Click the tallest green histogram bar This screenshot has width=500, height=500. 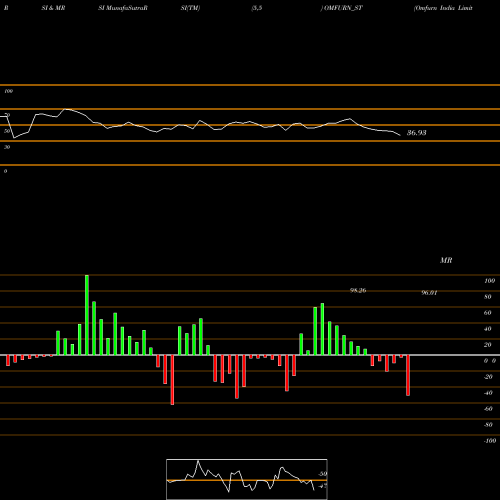87,315
